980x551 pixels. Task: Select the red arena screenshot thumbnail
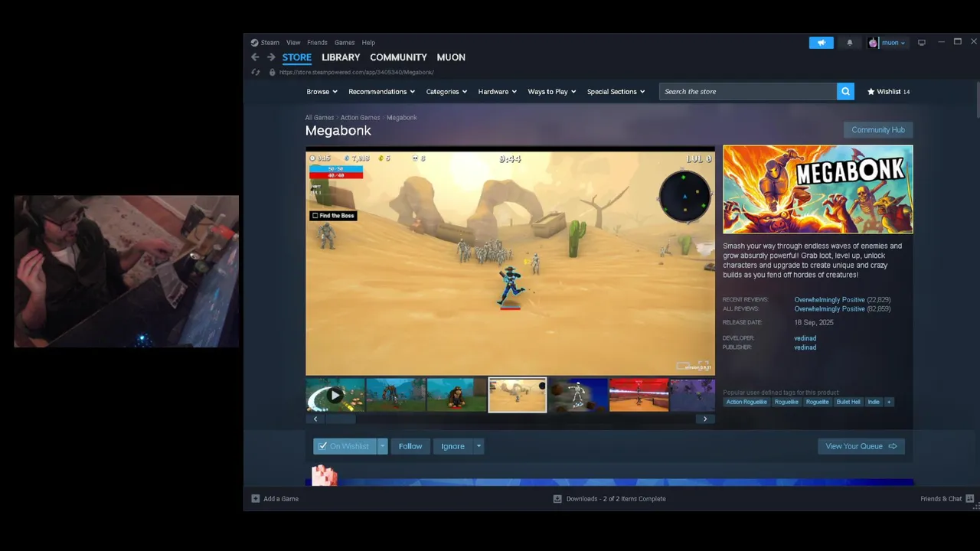click(x=639, y=395)
